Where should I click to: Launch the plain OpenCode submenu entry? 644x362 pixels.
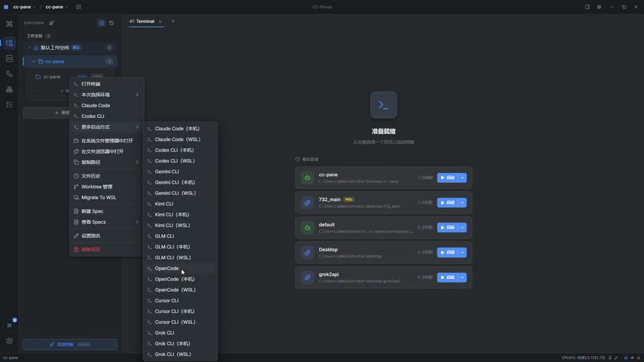pyautogui.click(x=180, y=268)
